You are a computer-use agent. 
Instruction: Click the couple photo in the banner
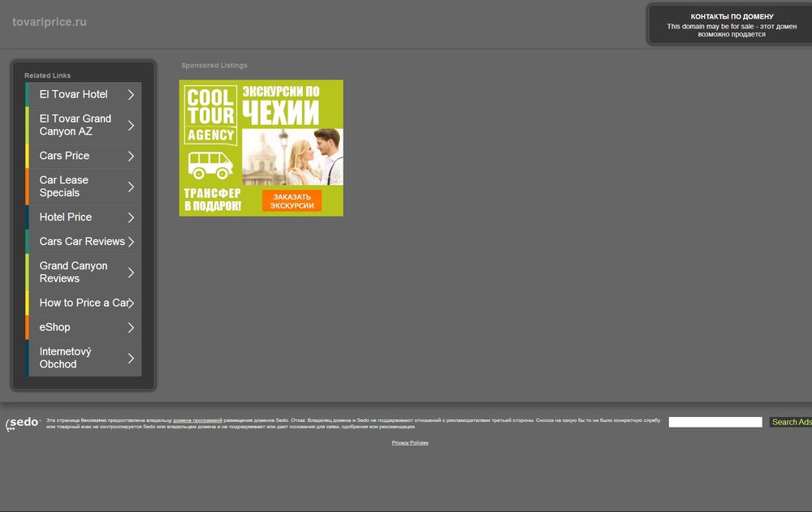click(x=292, y=157)
